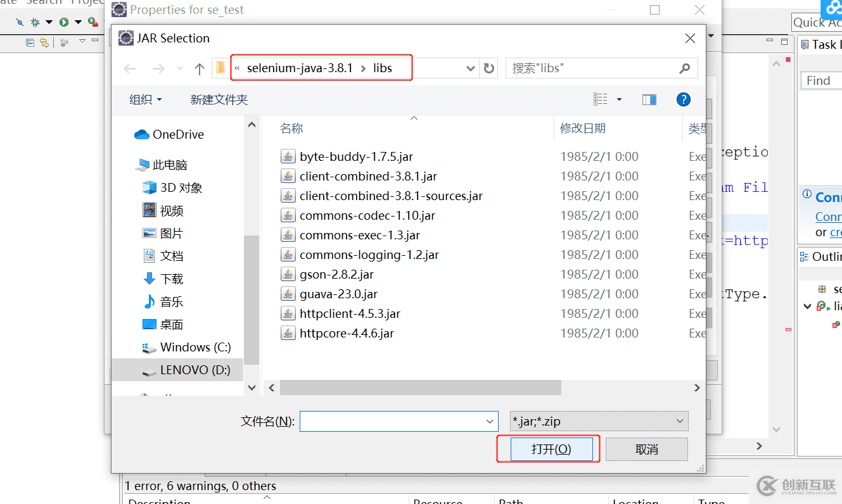Open 音乐 folder in sidebar
842x504 pixels.
tap(163, 301)
